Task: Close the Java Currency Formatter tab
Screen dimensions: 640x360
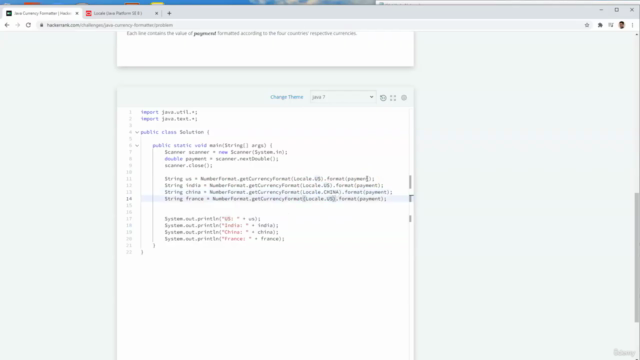Action: [77, 13]
